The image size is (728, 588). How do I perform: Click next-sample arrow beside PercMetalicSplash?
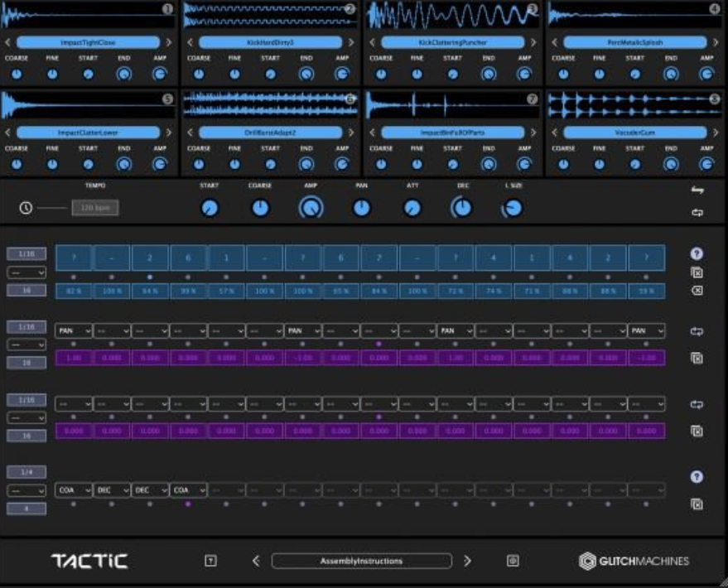coord(716,42)
